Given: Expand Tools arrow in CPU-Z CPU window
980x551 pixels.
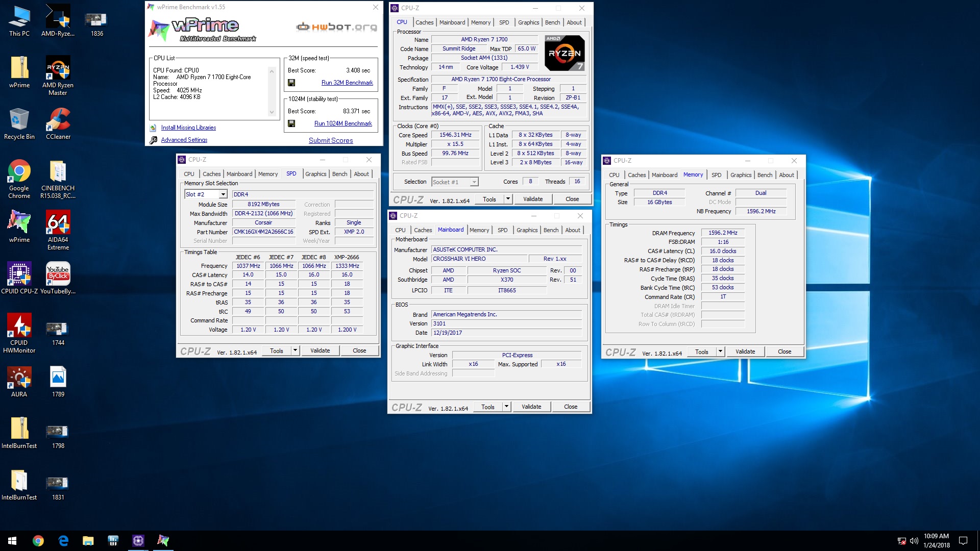Looking at the screenshot, I should point(507,199).
